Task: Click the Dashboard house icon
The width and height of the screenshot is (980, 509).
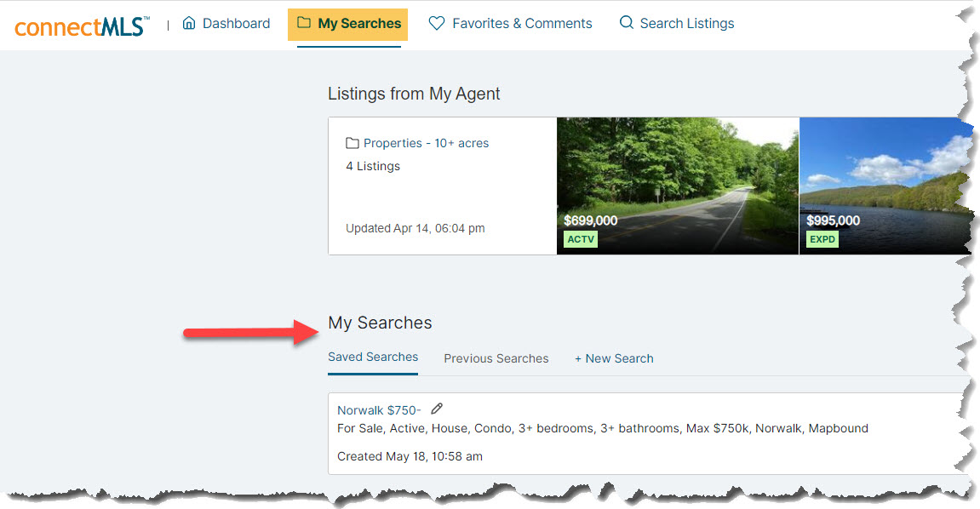Action: (189, 23)
